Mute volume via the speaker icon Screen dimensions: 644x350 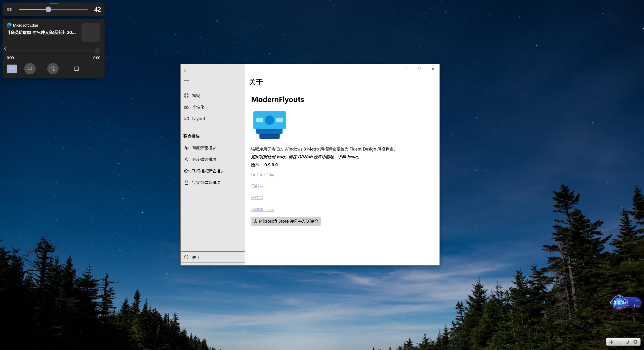coord(9,9)
